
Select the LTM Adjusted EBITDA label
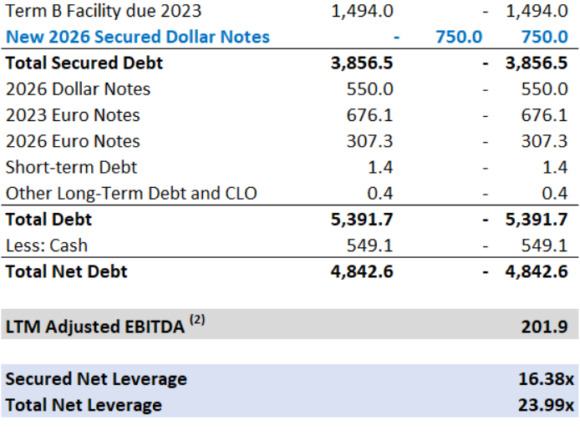(105, 325)
